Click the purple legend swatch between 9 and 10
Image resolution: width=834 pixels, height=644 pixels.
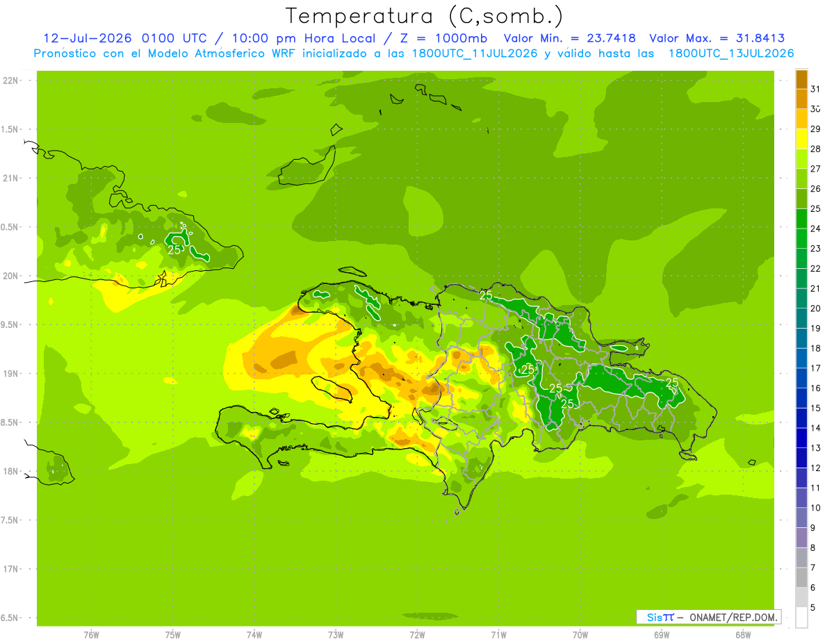801,518
